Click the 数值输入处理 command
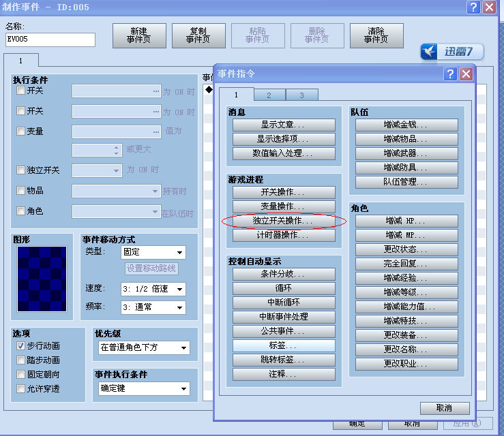This screenshot has height=436, width=504. pos(284,153)
